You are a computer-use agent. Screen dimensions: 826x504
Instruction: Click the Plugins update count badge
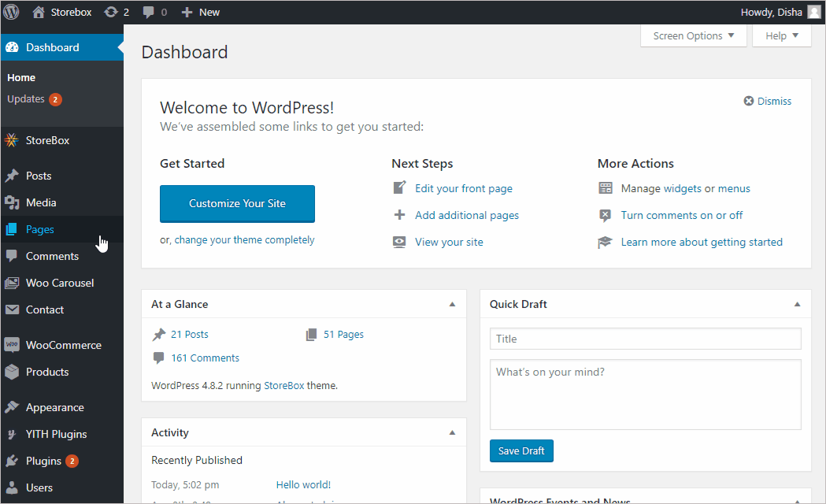click(72, 461)
